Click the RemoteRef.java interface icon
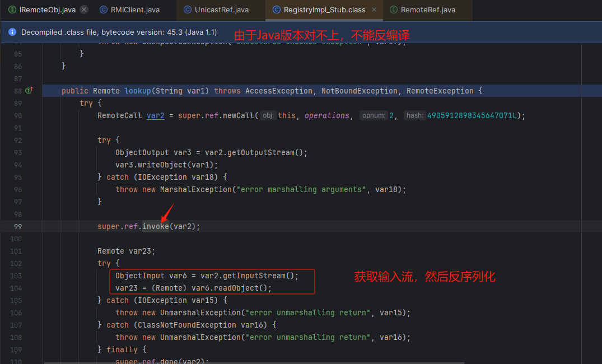 (x=394, y=10)
